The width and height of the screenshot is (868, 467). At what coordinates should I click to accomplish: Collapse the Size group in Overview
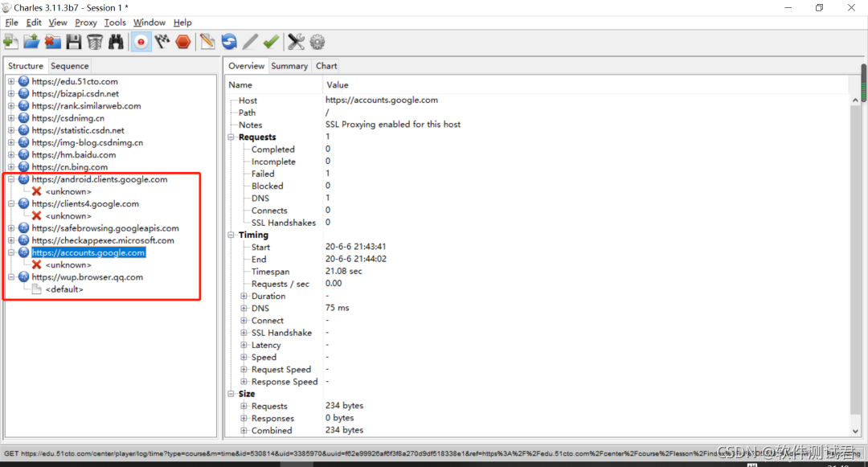coord(231,394)
